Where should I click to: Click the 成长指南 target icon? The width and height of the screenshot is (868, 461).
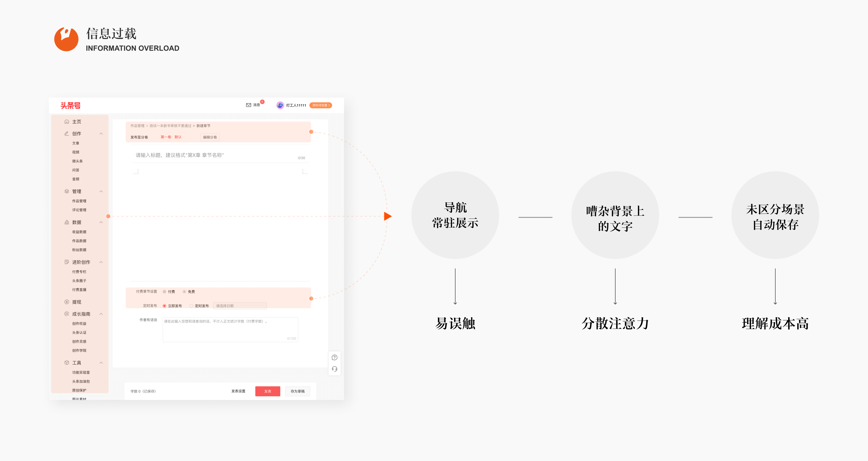coord(67,314)
